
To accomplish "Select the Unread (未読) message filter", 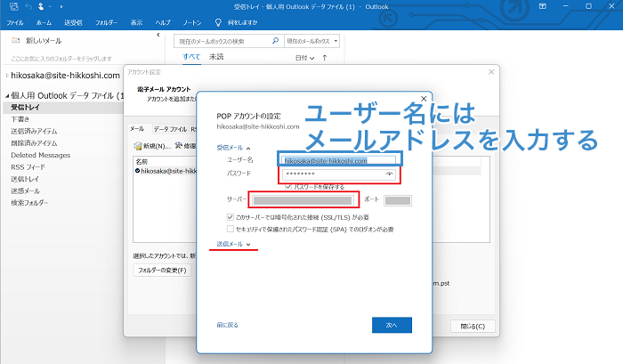I will 216,57.
